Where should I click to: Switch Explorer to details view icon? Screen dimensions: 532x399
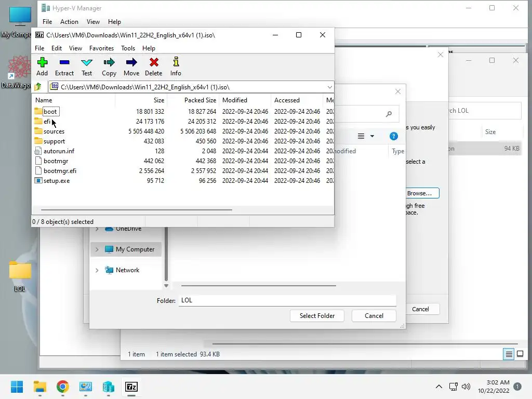(x=509, y=354)
